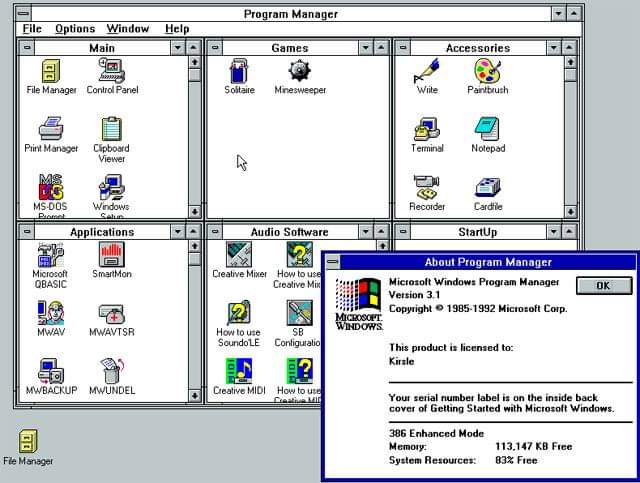
Task: Select How to use Creative Mixer icon
Action: coord(298,266)
